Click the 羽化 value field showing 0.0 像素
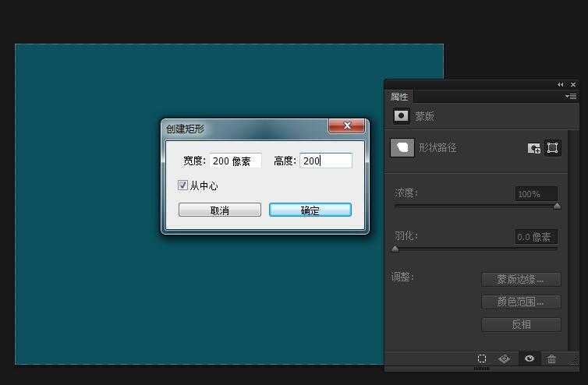The height and width of the screenshot is (385, 588). pos(537,237)
